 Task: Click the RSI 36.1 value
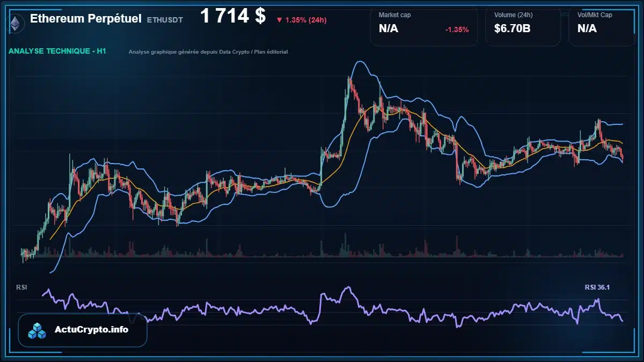[x=597, y=287]
